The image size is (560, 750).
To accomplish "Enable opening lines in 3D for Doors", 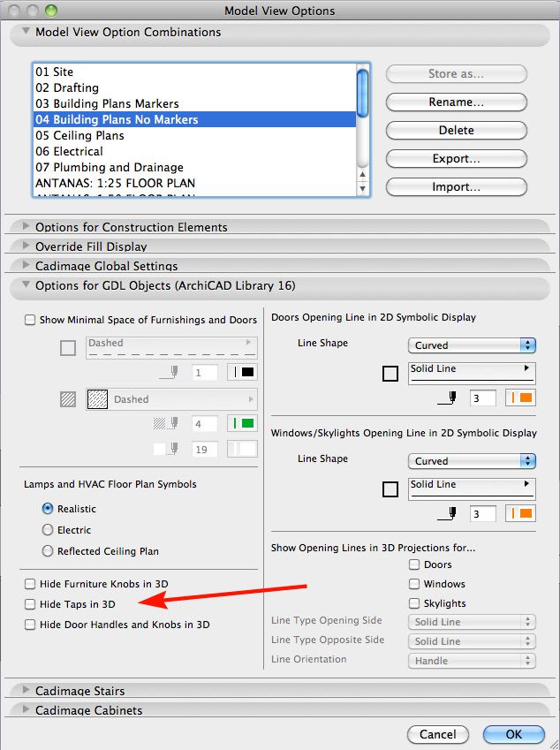I will 414,564.
